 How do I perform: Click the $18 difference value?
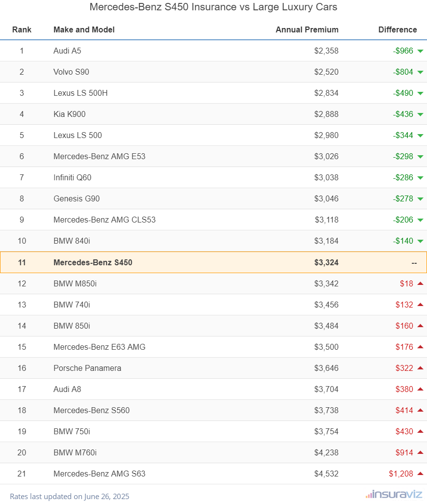[x=406, y=284]
